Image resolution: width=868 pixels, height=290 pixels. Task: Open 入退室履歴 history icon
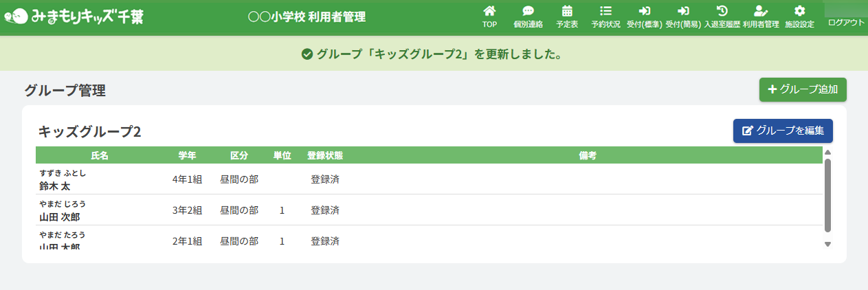722,12
